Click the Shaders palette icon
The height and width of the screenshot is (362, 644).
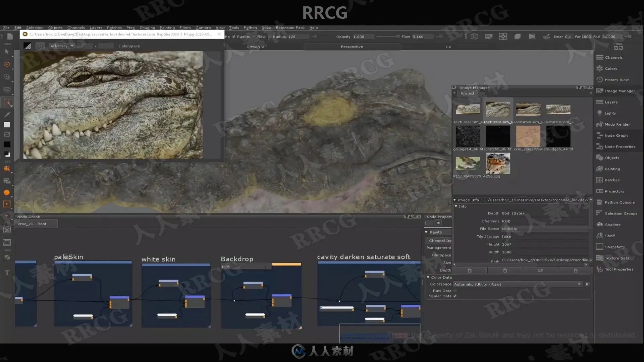pyautogui.click(x=600, y=225)
